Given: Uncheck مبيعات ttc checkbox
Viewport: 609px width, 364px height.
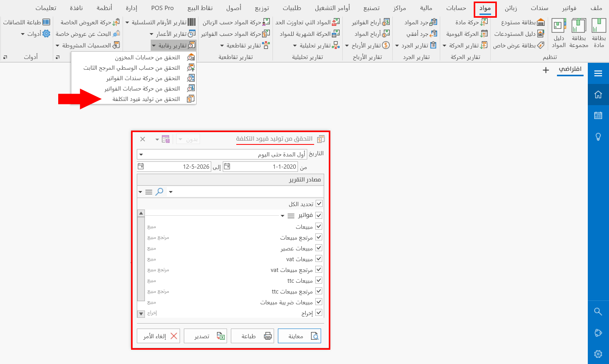Looking at the screenshot, I should coord(319,280).
